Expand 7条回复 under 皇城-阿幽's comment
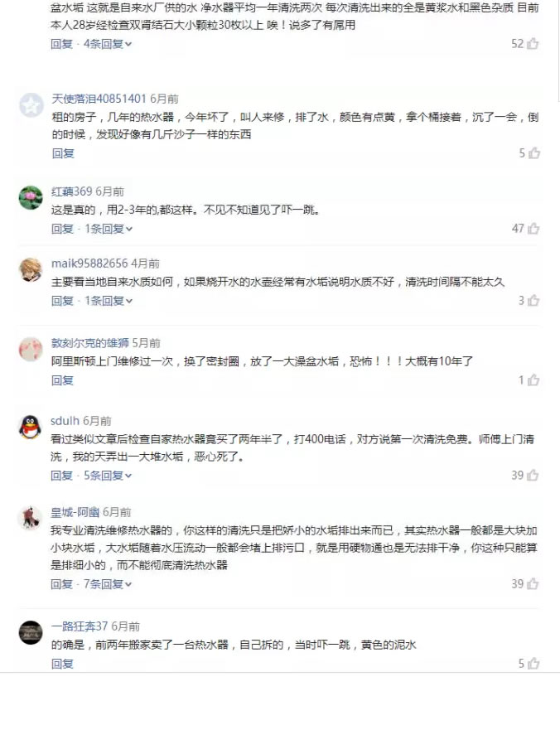The height and width of the screenshot is (730, 560). [108, 584]
